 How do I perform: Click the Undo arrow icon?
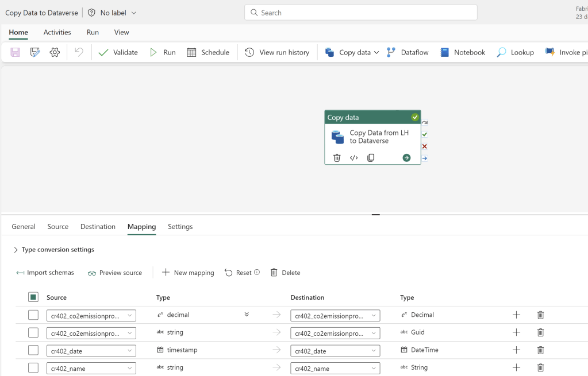click(79, 52)
